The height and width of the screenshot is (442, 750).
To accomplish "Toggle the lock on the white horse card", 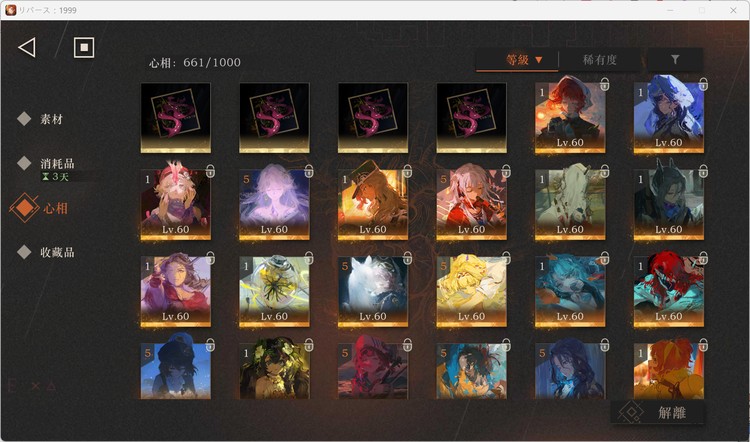I will [408, 258].
